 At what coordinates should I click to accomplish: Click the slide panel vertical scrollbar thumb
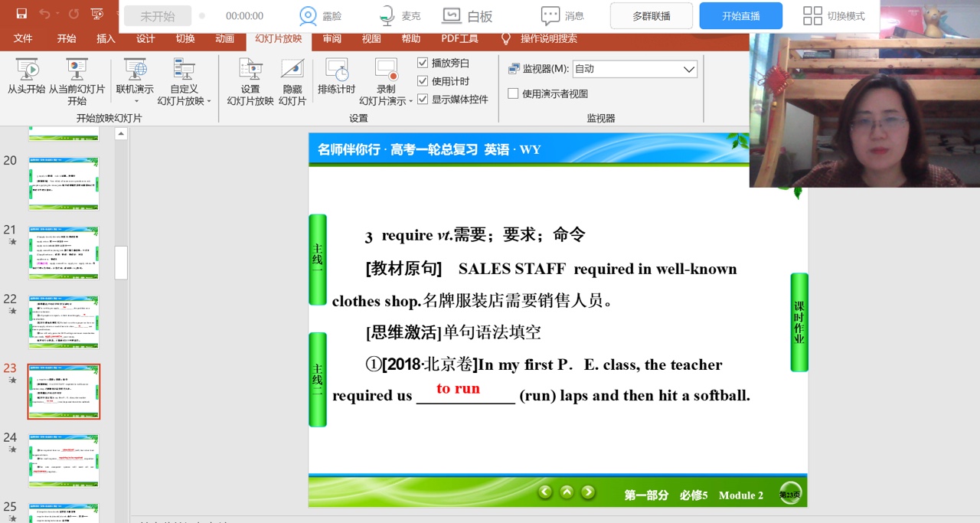[x=121, y=263]
